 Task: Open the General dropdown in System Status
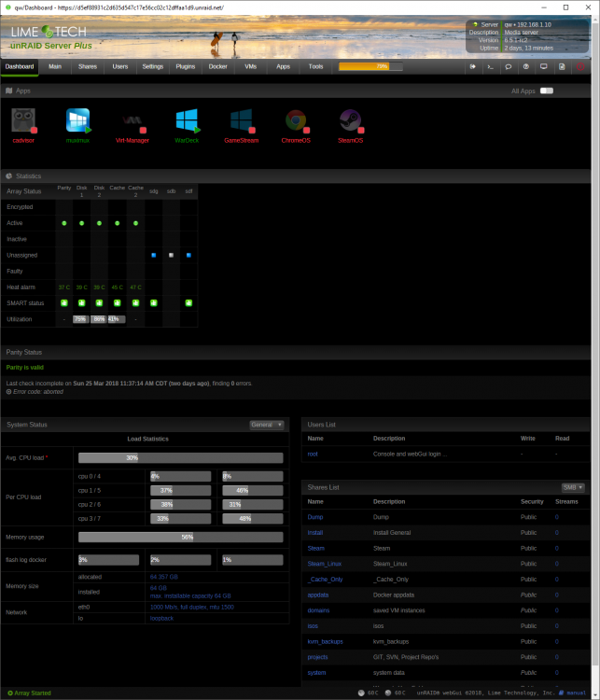pos(266,425)
